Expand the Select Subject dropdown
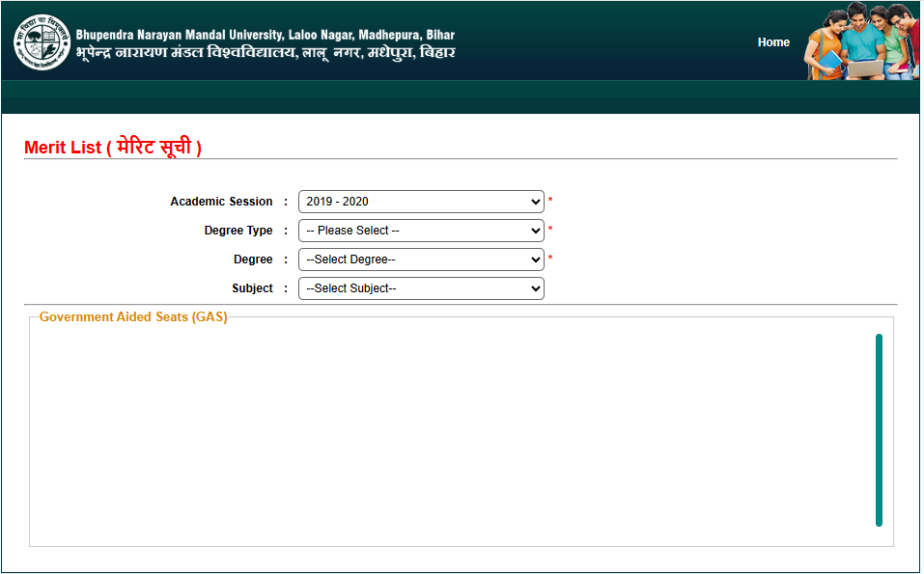 (x=421, y=288)
